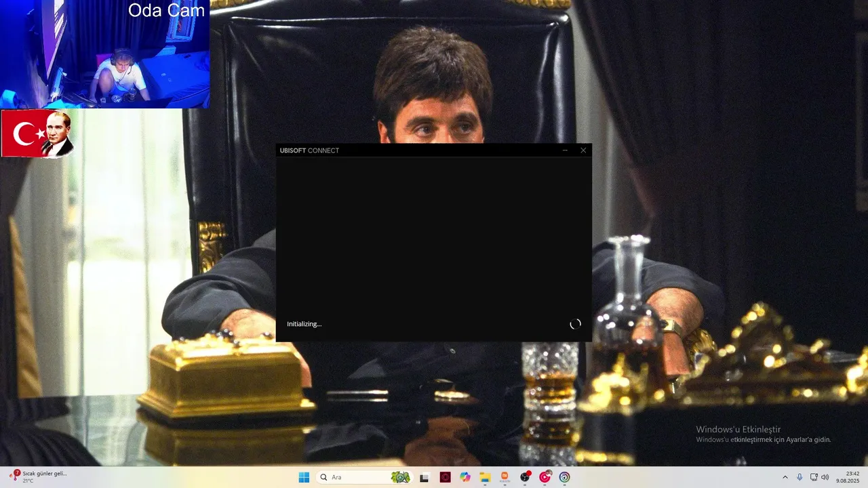Screen dimensions: 868x488
Task: Open the orange Xiaomi app in taskbar
Action: point(505,477)
